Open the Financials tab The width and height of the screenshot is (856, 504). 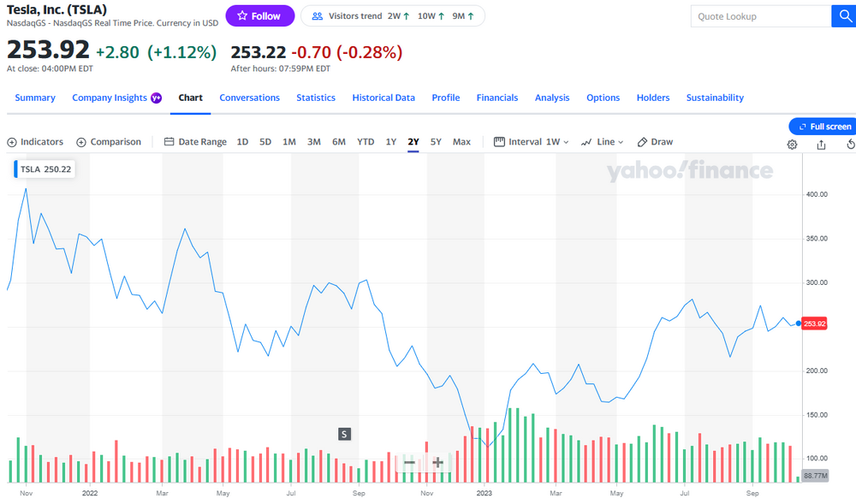point(497,98)
